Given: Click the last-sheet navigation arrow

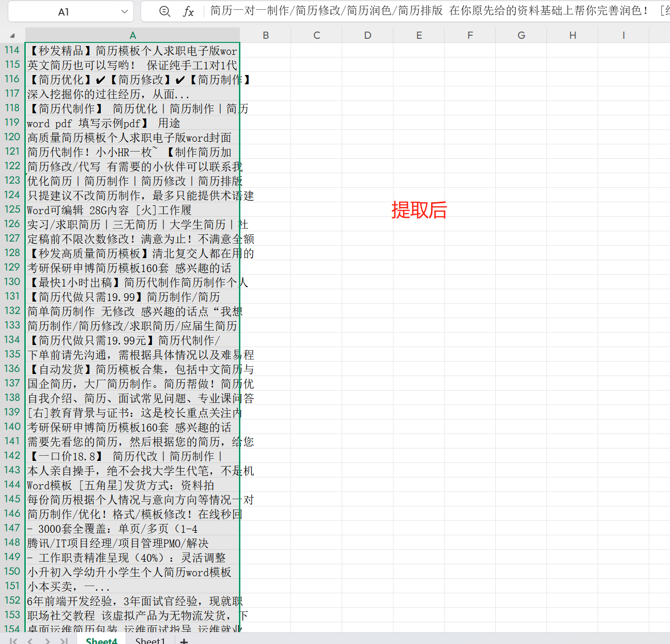Looking at the screenshot, I should [x=64, y=640].
